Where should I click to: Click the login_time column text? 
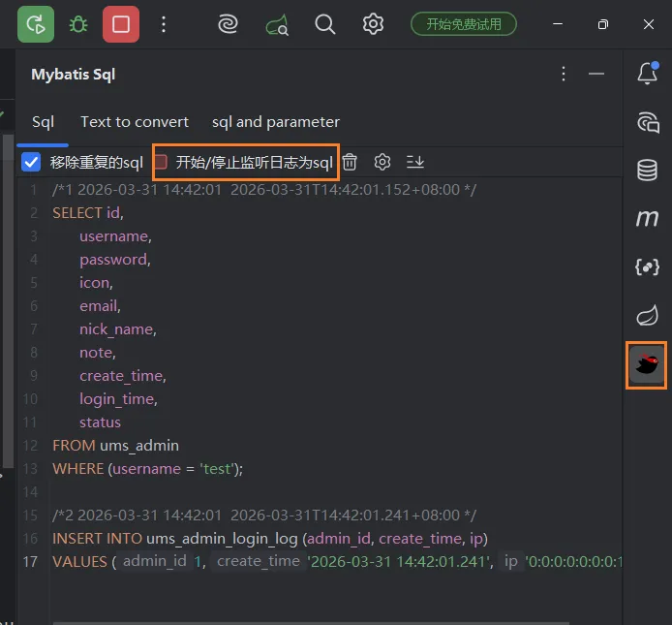tap(116, 399)
